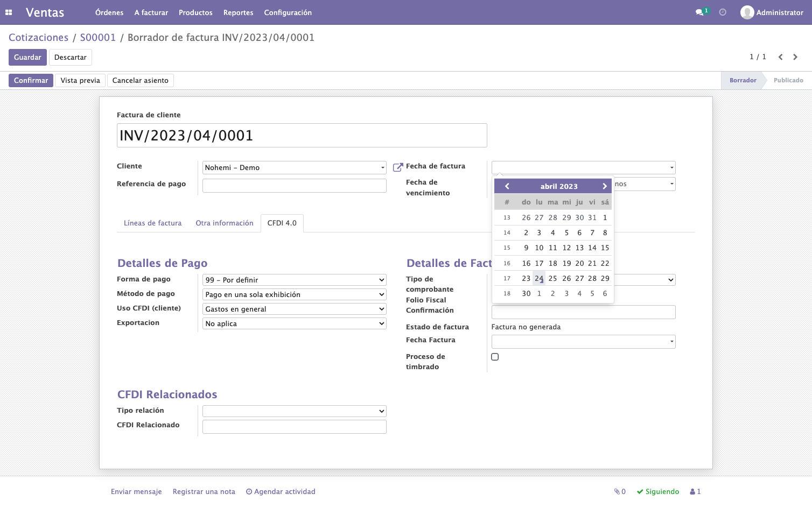Switch to Líneas de factura tab
The height and width of the screenshot is (508, 812).
tap(152, 223)
